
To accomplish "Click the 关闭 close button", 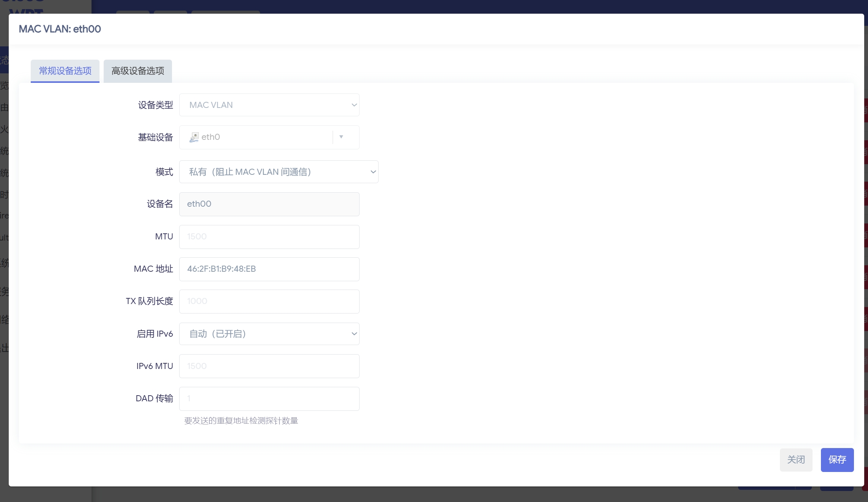I will pyautogui.click(x=796, y=460).
